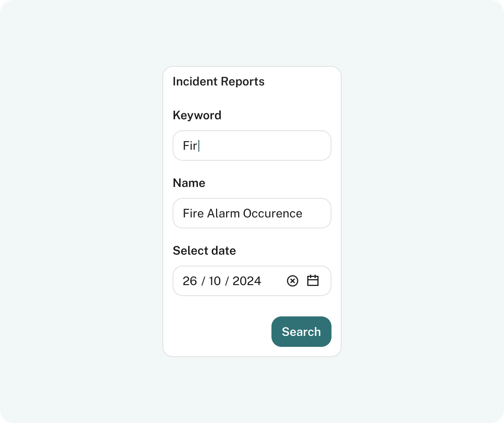Click the Search button

301,332
